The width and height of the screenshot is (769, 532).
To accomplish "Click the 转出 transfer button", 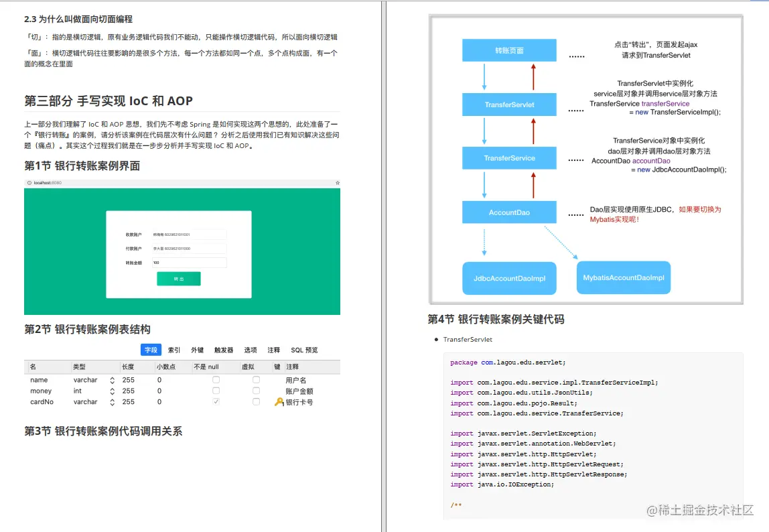I will click(x=178, y=279).
